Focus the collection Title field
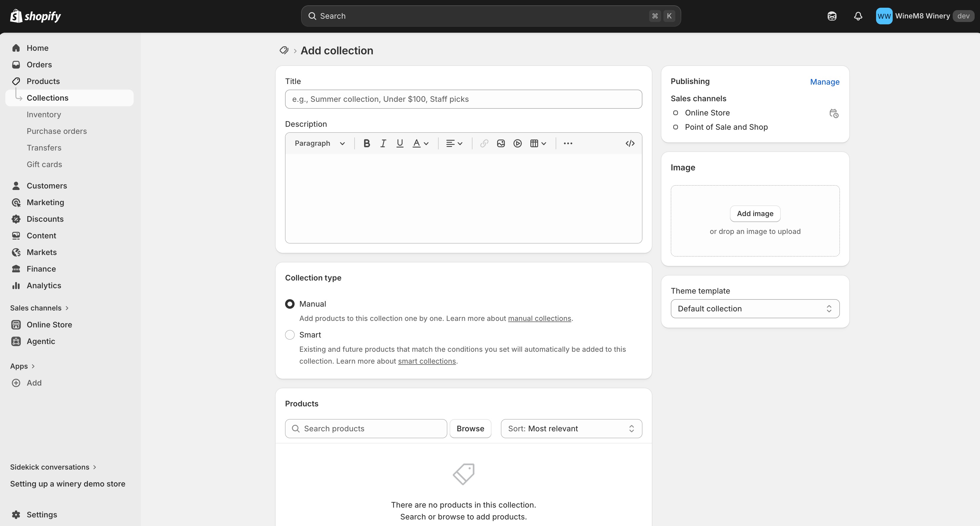Image resolution: width=980 pixels, height=526 pixels. tap(463, 99)
